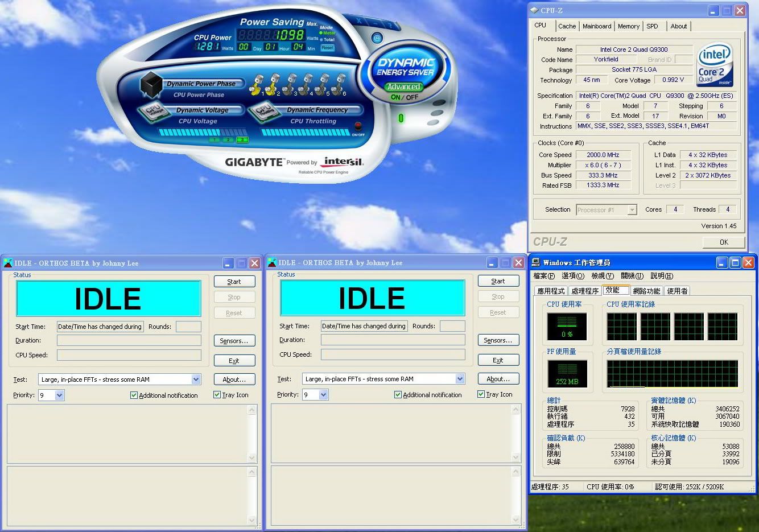This screenshot has width=759, height=532.
Task: Select voltage level 1 indicator
Action: 214,139
